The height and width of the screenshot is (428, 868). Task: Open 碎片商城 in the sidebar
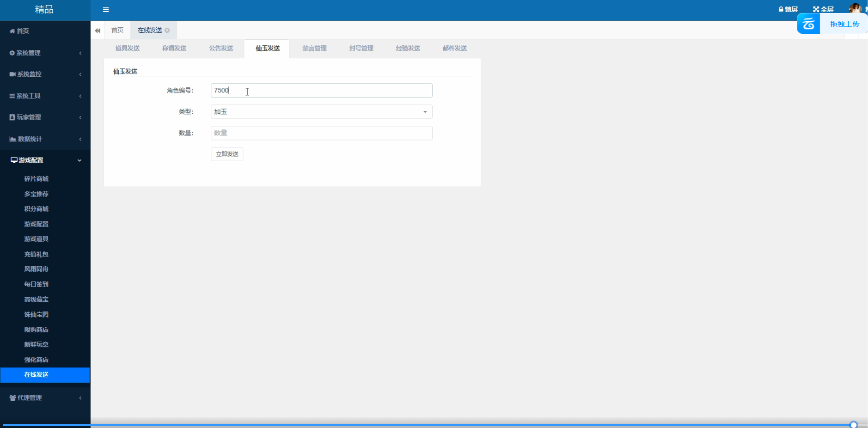[36, 179]
